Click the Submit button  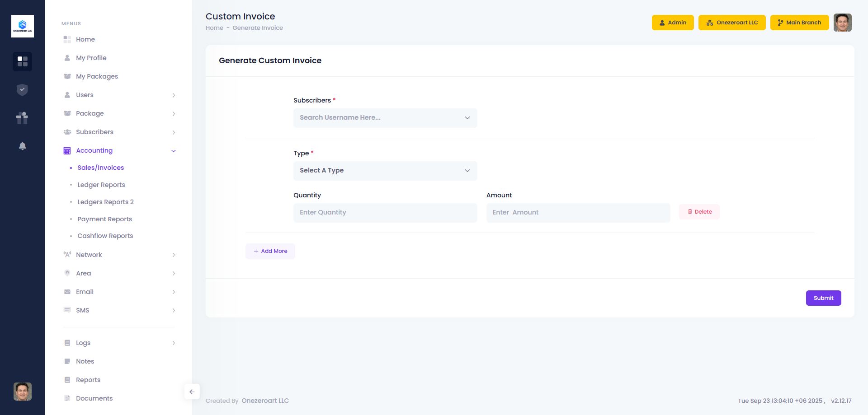(823, 298)
